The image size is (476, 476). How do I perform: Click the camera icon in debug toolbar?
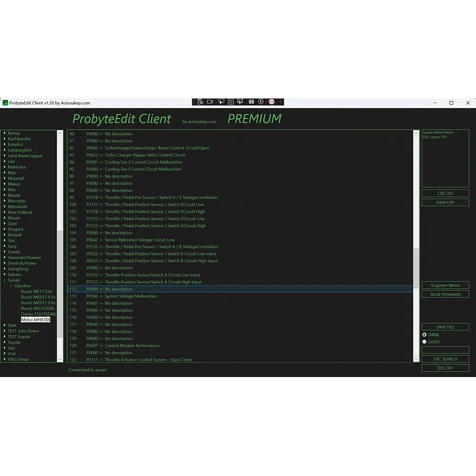[210, 102]
